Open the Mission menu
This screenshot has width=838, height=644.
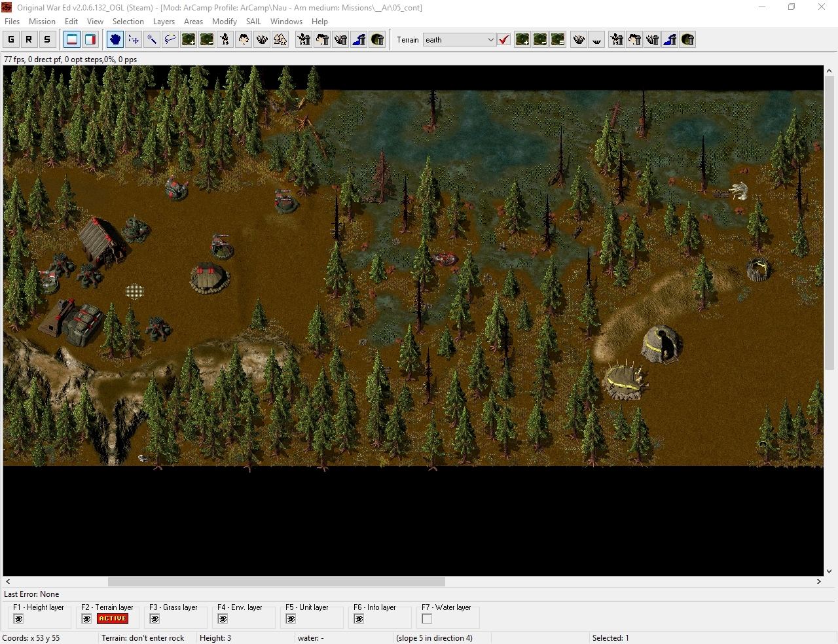[42, 22]
